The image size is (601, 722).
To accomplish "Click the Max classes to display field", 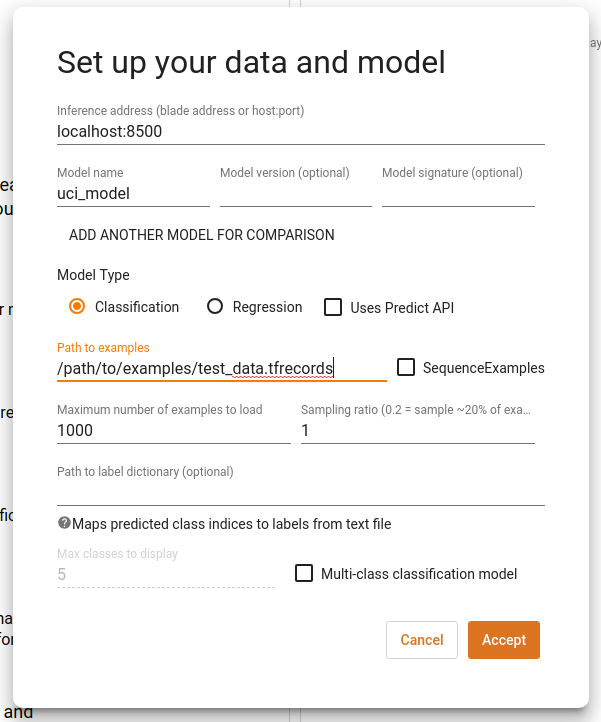I will coord(166,575).
